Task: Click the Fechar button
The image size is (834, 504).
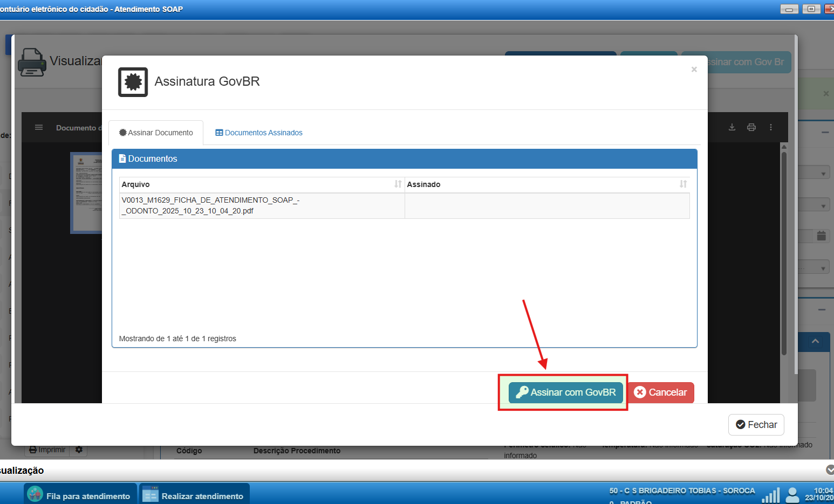Action: [x=756, y=425]
